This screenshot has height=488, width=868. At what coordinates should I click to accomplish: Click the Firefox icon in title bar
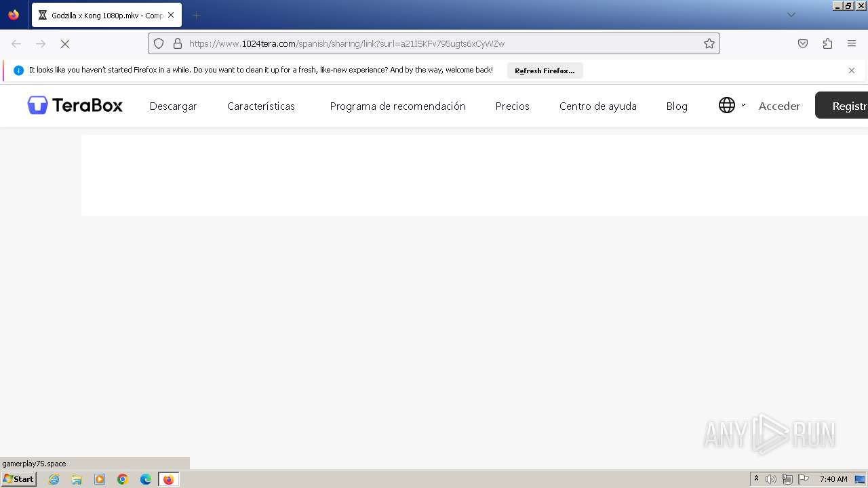coord(14,15)
